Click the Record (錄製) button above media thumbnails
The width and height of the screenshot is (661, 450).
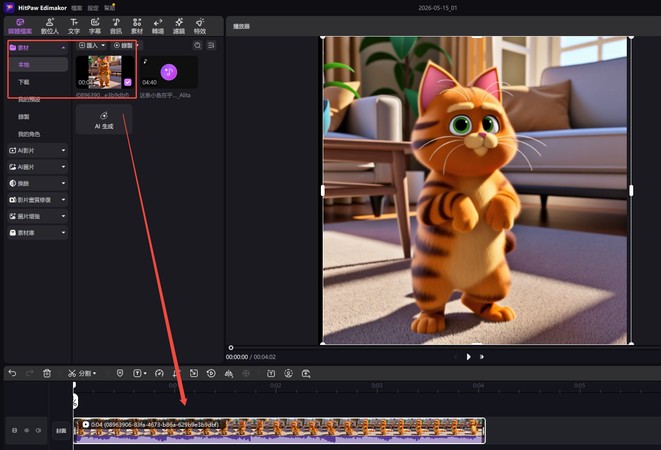[123, 46]
